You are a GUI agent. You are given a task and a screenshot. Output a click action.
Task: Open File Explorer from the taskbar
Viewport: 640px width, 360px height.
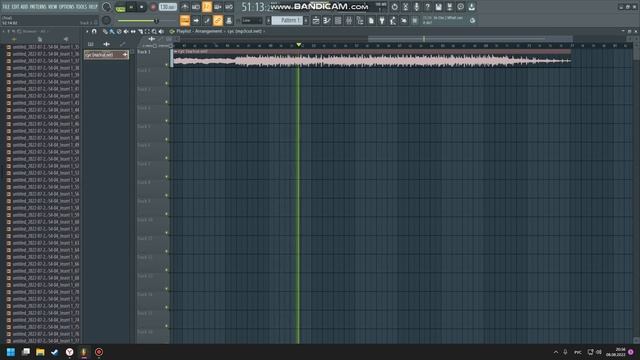pos(40,352)
